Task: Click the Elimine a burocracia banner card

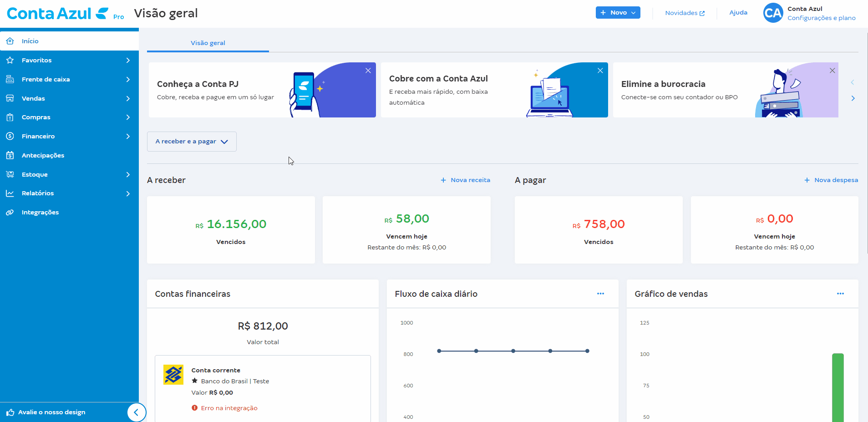Action: [x=726, y=90]
